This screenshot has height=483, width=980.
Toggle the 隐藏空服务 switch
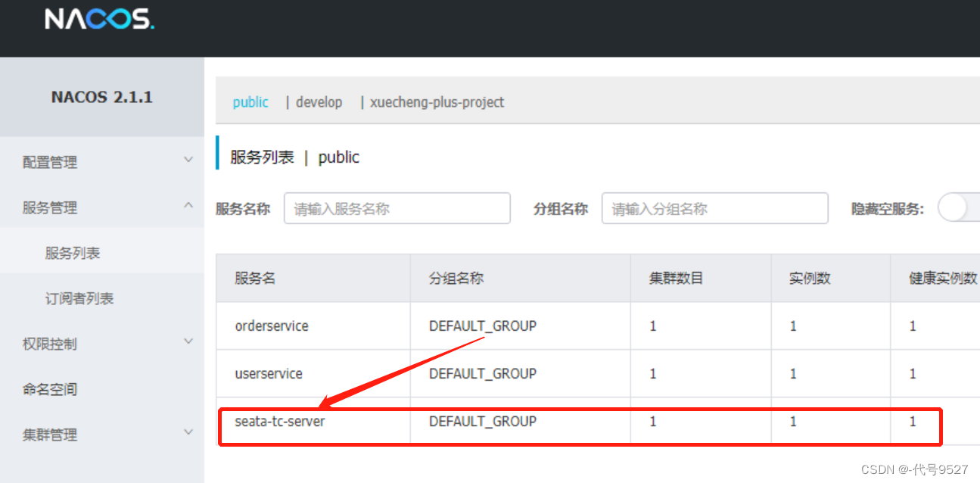(959, 207)
